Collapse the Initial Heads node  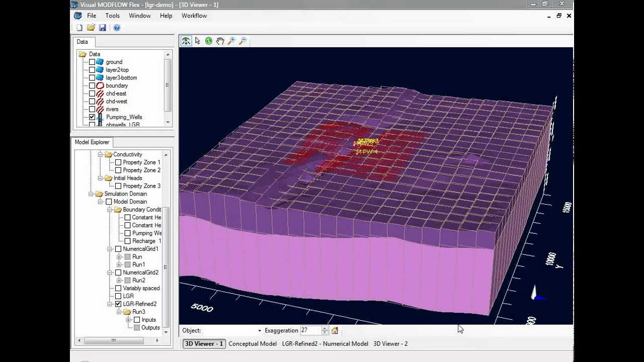coord(100,178)
